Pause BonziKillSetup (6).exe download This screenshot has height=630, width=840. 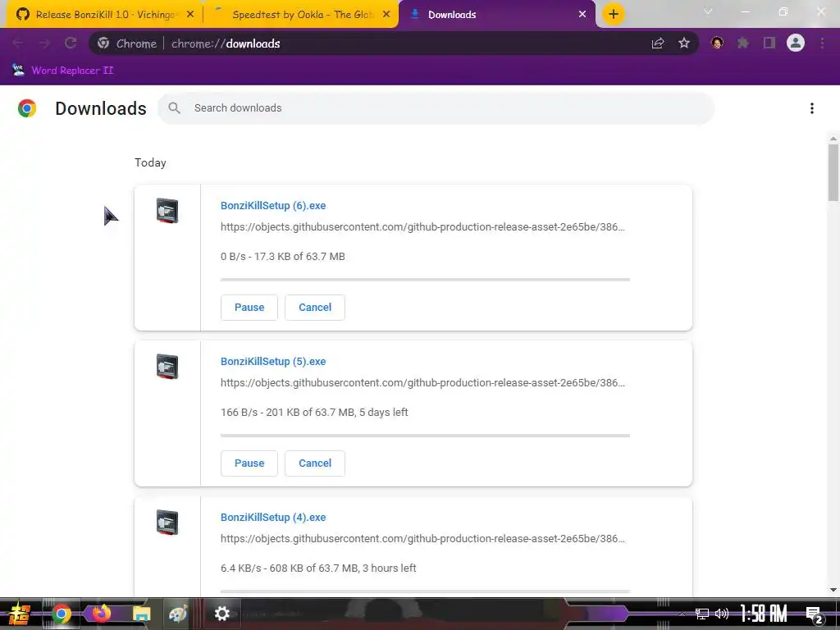(249, 308)
